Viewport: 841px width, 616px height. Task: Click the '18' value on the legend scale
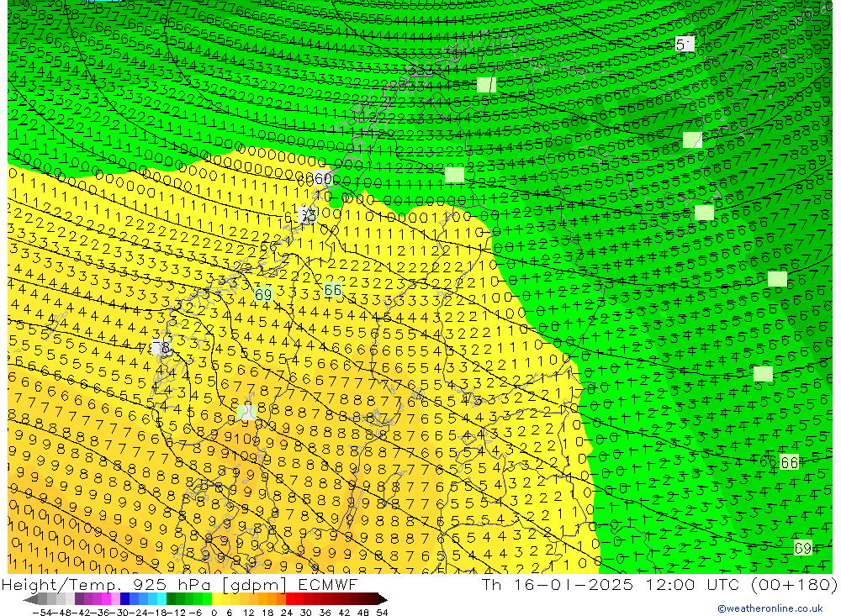tap(267, 613)
